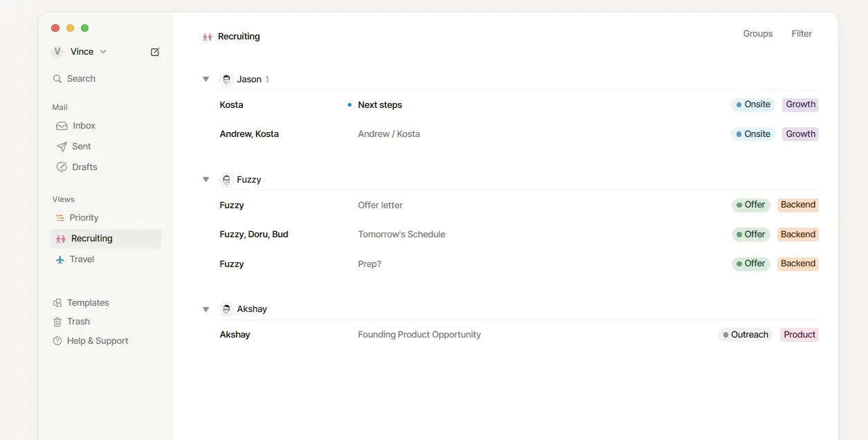868x440 pixels.
Task: Click the Drafts icon in the sidebar
Action: click(62, 167)
